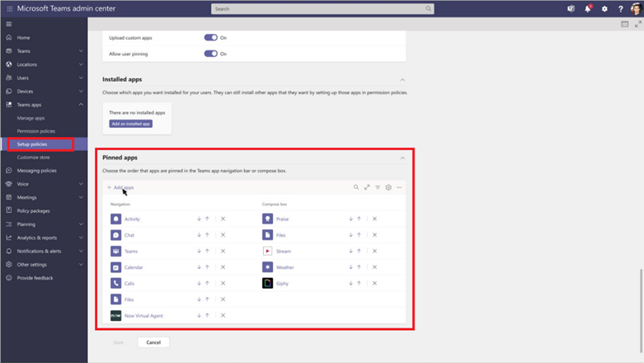
Task: Click full screen icon at top right
Action: point(638,24)
